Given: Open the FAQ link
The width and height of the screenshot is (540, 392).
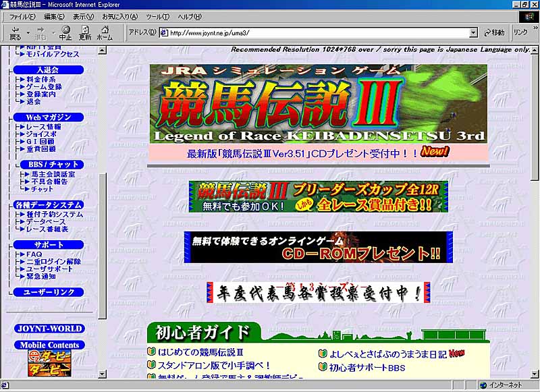Looking at the screenshot, I should [34, 254].
